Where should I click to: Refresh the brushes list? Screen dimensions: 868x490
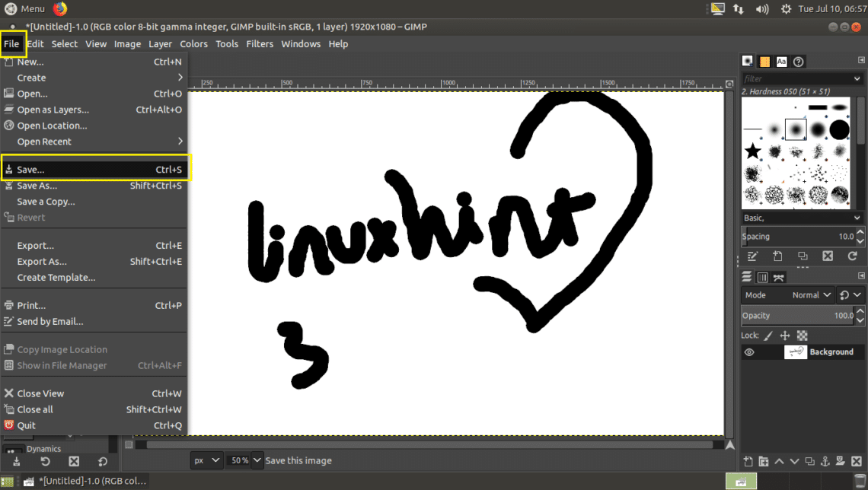click(x=853, y=256)
